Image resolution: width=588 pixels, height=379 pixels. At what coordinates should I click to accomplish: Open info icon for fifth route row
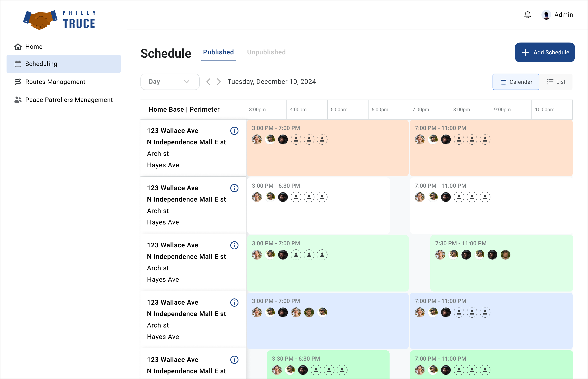(x=234, y=360)
